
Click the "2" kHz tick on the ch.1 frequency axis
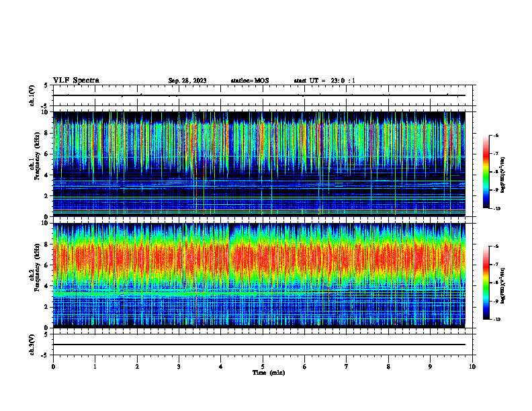pyautogui.click(x=47, y=195)
